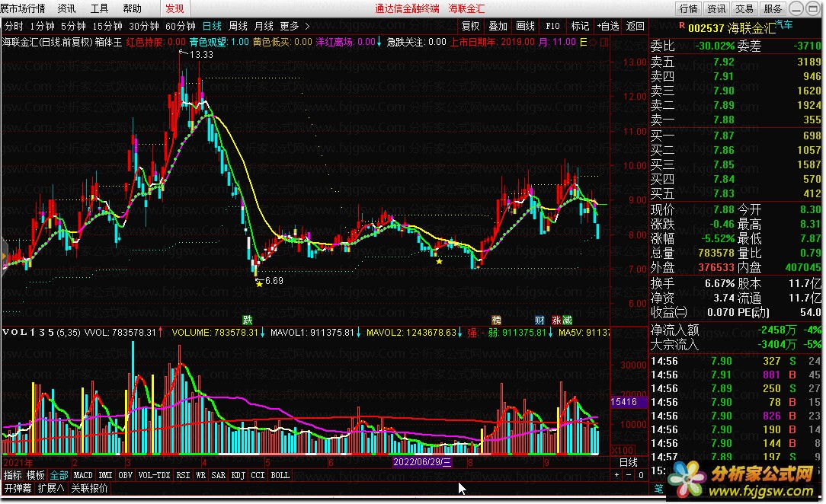Switch to the SAR indicator

pos(218,475)
